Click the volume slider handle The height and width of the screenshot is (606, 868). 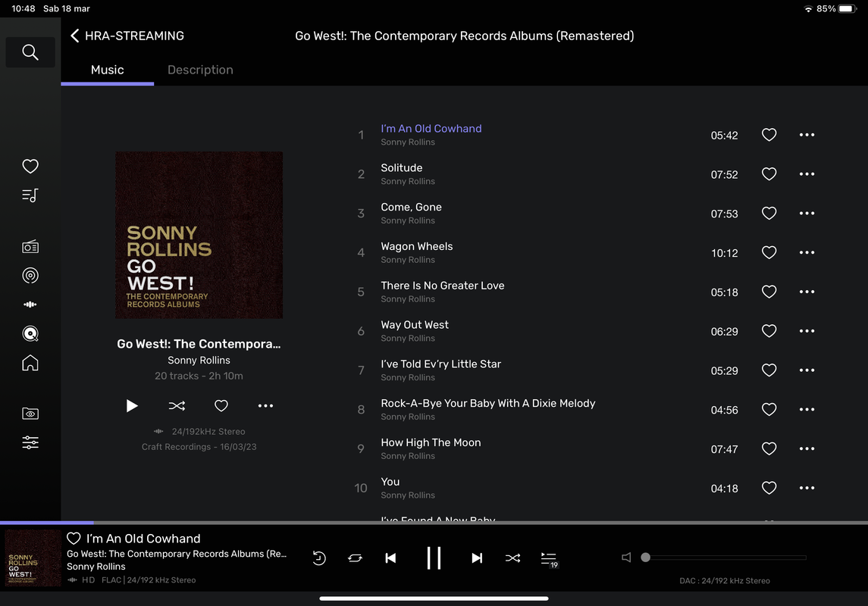coord(645,558)
